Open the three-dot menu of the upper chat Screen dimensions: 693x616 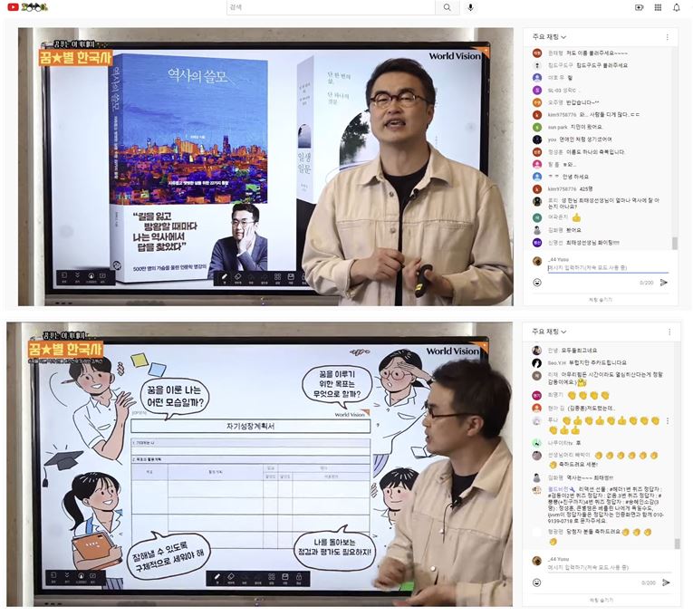coord(667,37)
